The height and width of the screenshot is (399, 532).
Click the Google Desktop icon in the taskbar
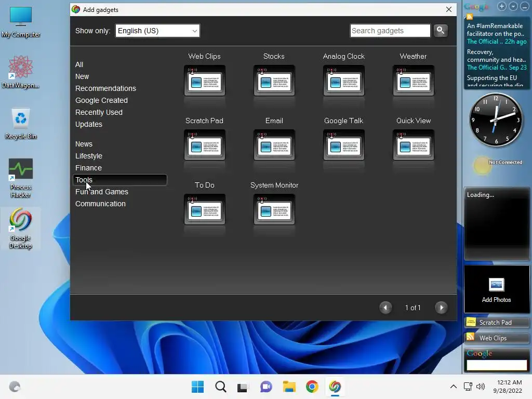(x=335, y=387)
